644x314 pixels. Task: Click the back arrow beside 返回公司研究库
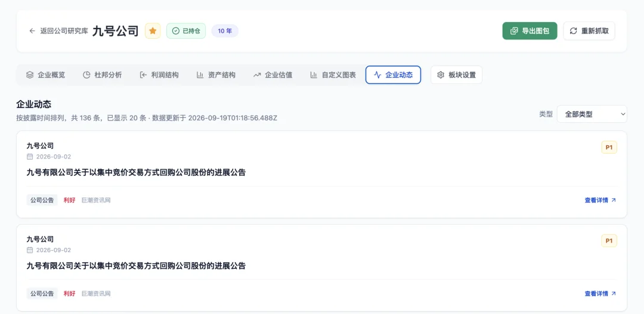tap(32, 31)
